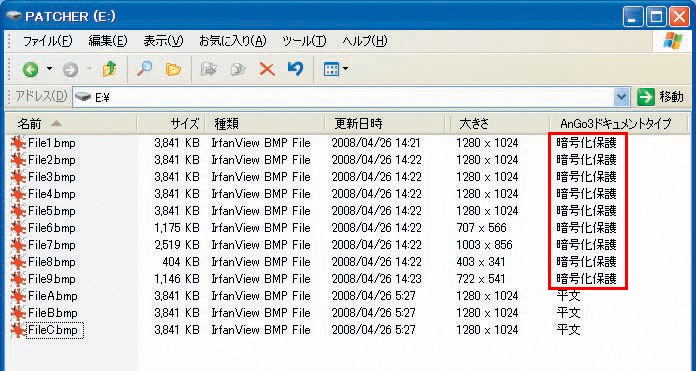The height and width of the screenshot is (371, 696).
Task: Click the Windows flag logo throbber
Action: [x=672, y=41]
